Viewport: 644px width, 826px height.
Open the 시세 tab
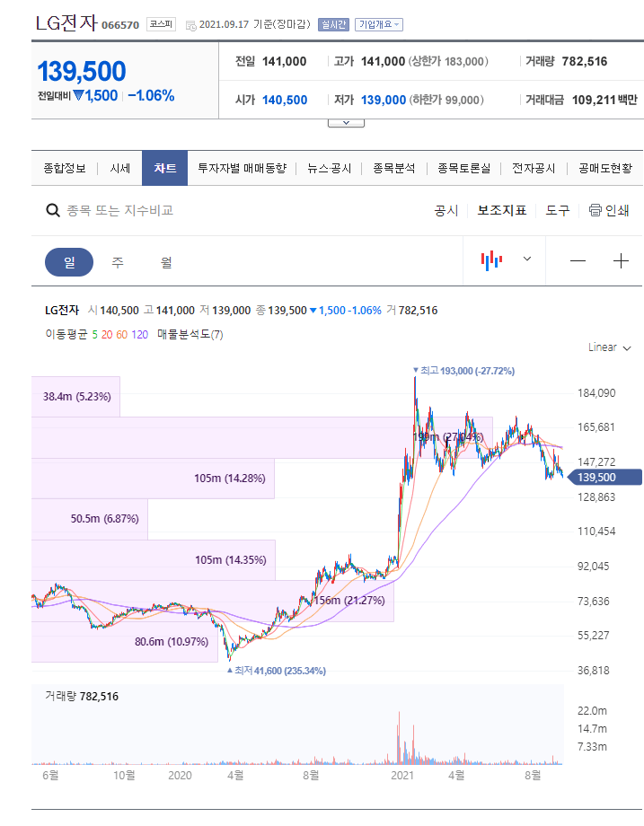click(120, 168)
